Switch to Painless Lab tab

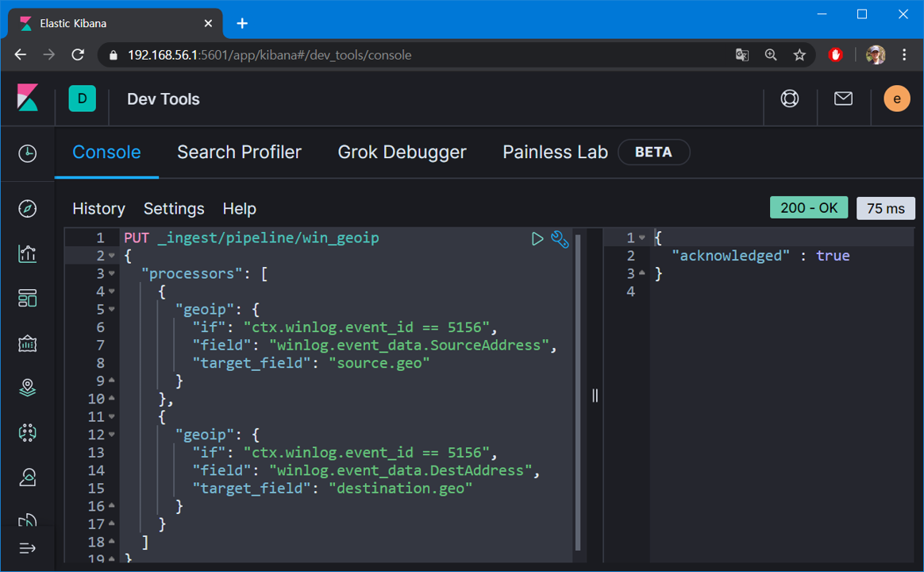(x=555, y=153)
